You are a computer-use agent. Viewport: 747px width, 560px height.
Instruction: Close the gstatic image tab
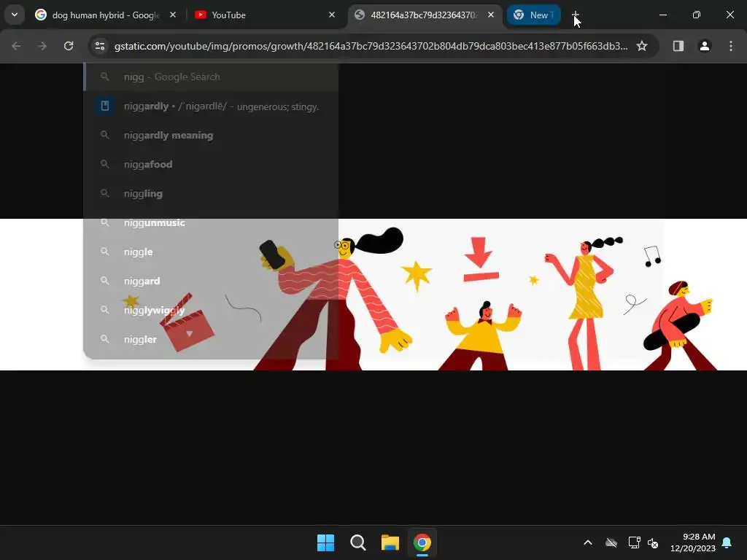(x=491, y=15)
